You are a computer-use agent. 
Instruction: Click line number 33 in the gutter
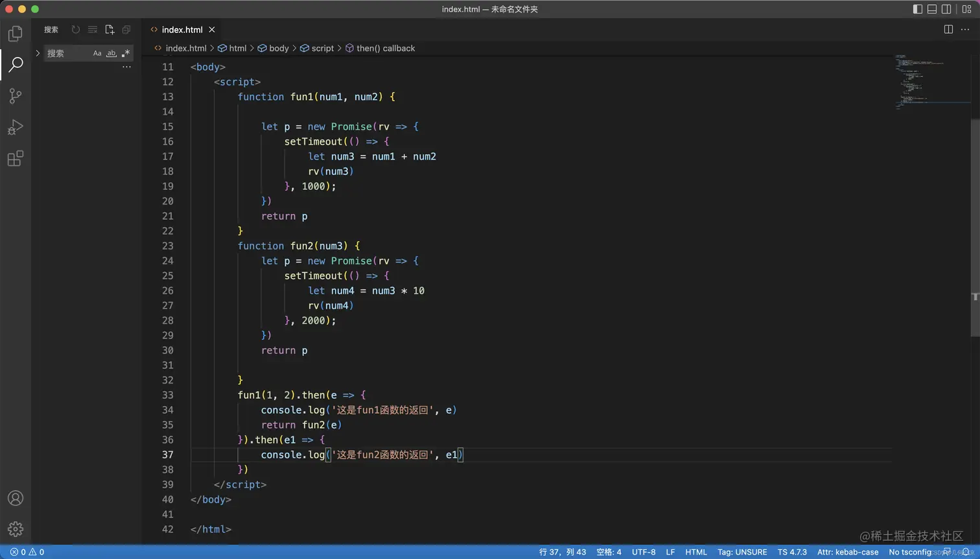click(x=168, y=395)
